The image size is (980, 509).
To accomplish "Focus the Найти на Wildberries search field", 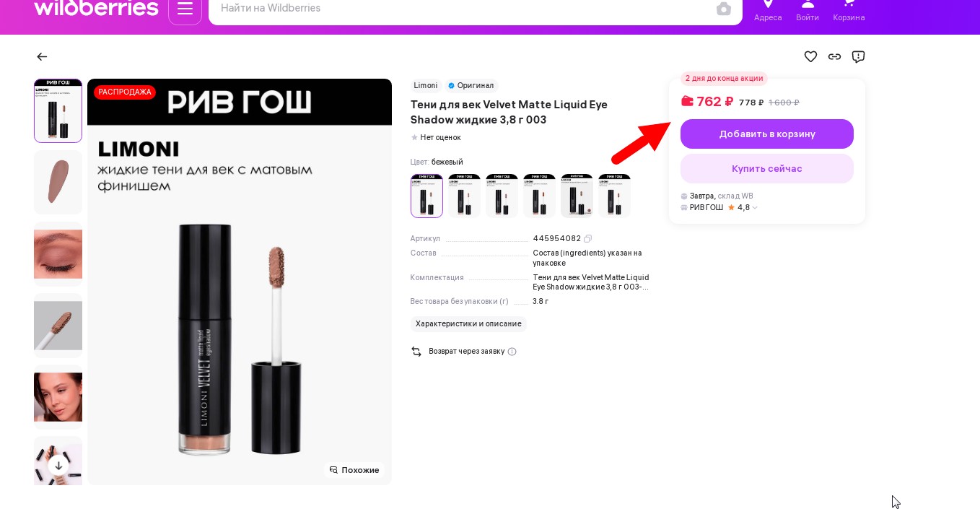I will [x=462, y=9].
